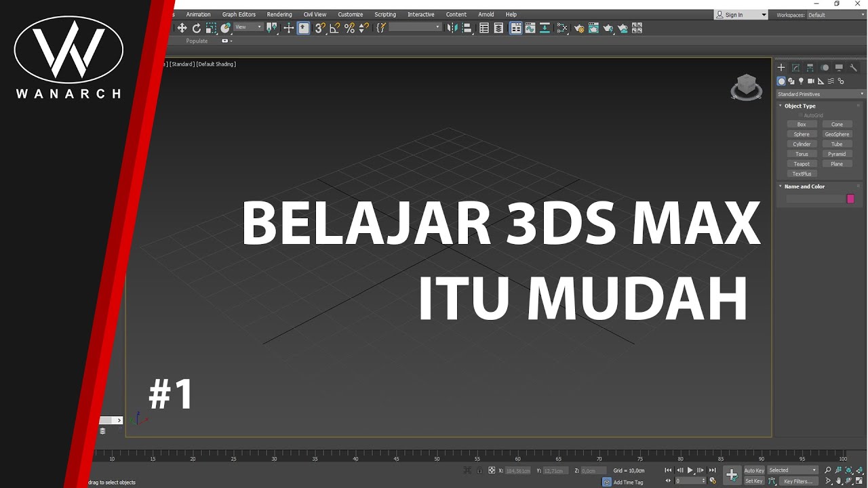Toggle Scene Explorer icon
The width and height of the screenshot is (868, 488).
[x=484, y=28]
